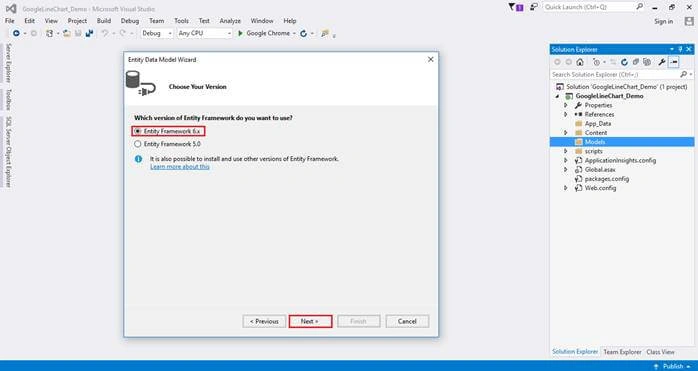Click the Properties wrench icon in Solution Explorer
This screenshot has height=371, width=698.
click(662, 62)
